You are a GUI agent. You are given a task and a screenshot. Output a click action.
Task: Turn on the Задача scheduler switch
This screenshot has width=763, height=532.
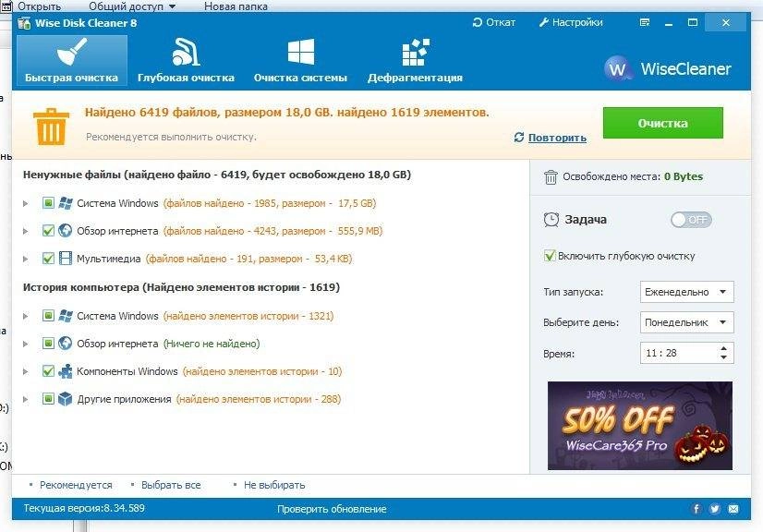click(692, 220)
